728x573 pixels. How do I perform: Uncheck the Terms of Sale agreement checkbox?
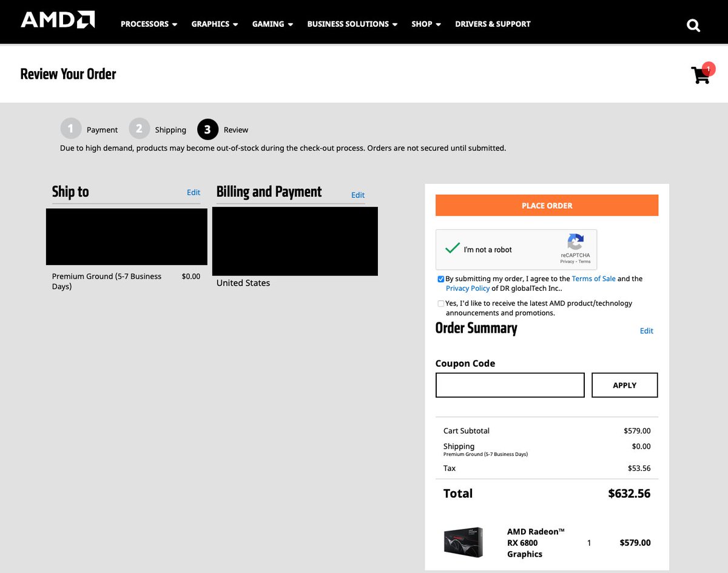pos(440,279)
